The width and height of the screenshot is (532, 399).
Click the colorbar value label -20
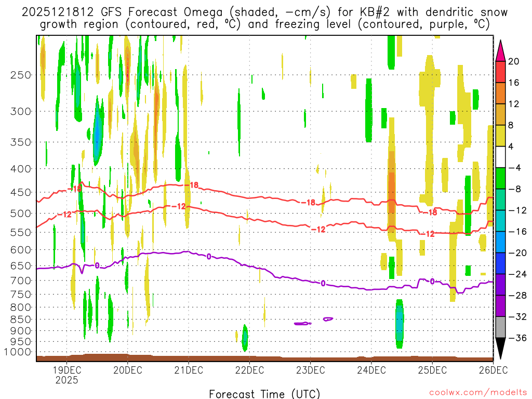(517, 253)
